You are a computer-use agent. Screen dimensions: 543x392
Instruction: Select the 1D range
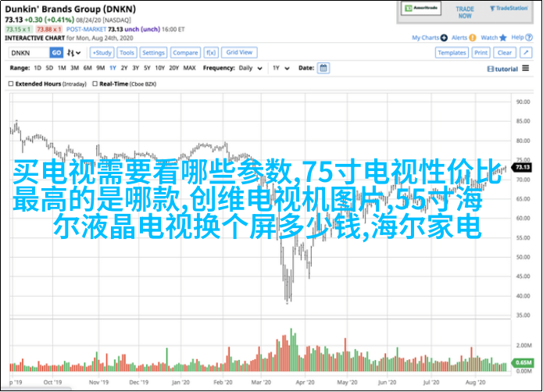click(x=38, y=68)
